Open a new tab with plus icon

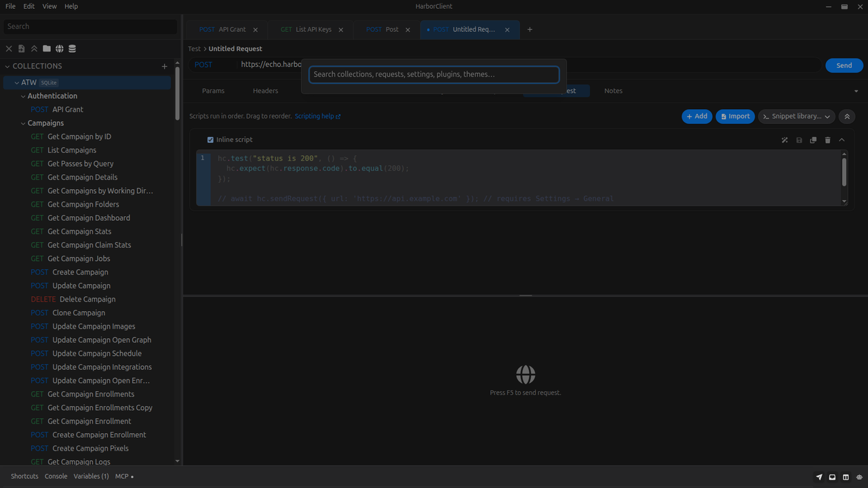530,30
